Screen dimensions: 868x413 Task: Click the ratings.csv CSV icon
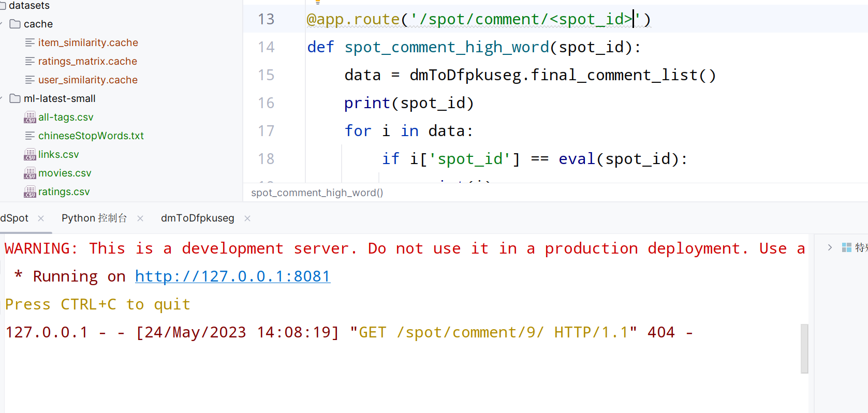(30, 192)
